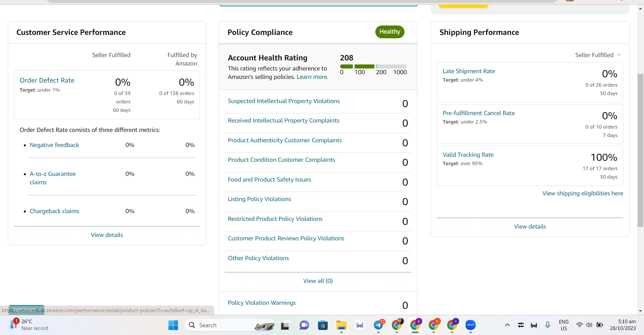Open the clock and date flyout
This screenshot has height=335, width=644.
point(623,325)
